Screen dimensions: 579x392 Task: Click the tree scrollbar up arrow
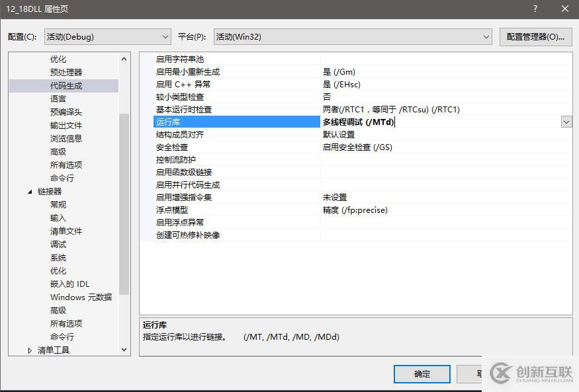click(x=124, y=59)
